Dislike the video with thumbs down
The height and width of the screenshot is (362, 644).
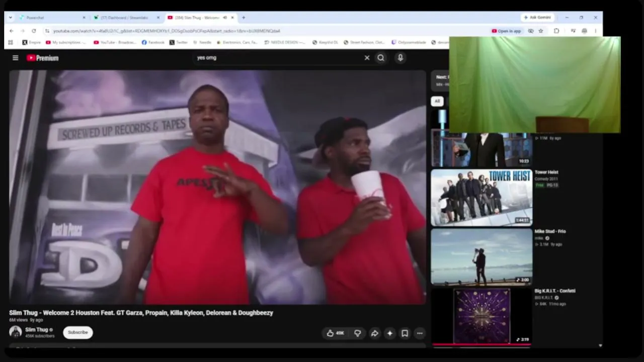tap(358, 333)
